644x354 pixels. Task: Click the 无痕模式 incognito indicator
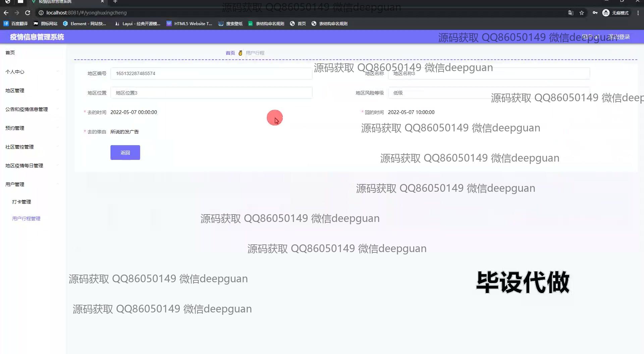(x=616, y=13)
